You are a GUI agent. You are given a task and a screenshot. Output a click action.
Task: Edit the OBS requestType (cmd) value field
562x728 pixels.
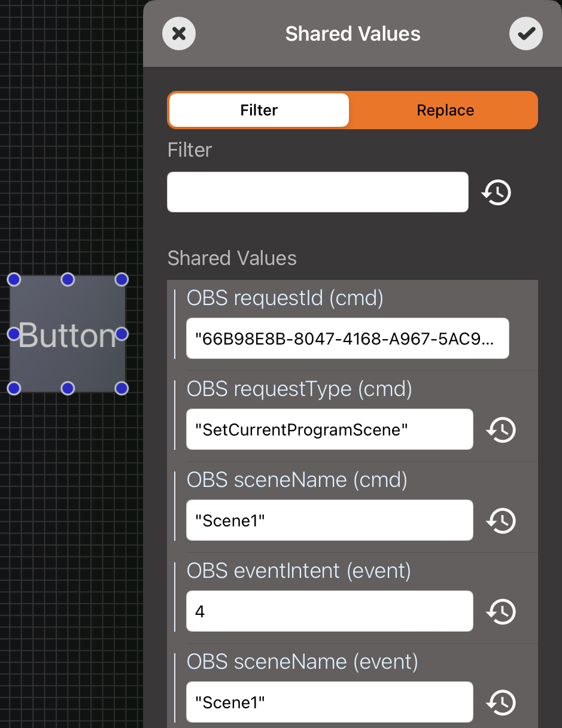click(x=330, y=430)
